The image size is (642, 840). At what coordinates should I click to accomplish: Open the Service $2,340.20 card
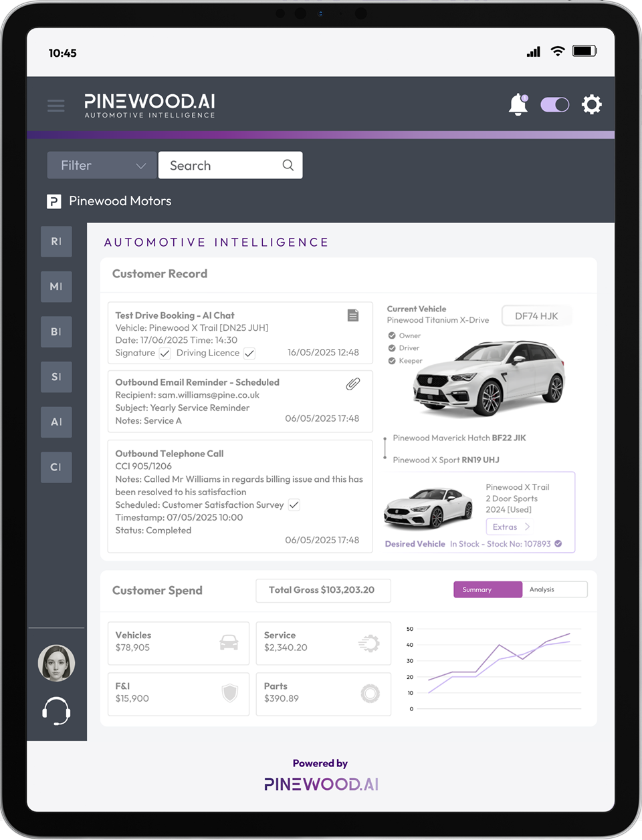tap(324, 643)
